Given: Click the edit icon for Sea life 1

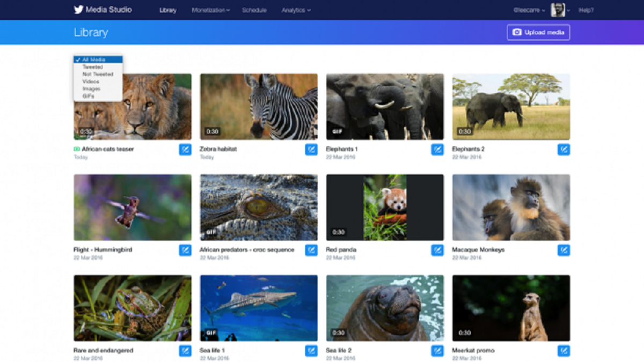Looking at the screenshot, I should coord(311,351).
